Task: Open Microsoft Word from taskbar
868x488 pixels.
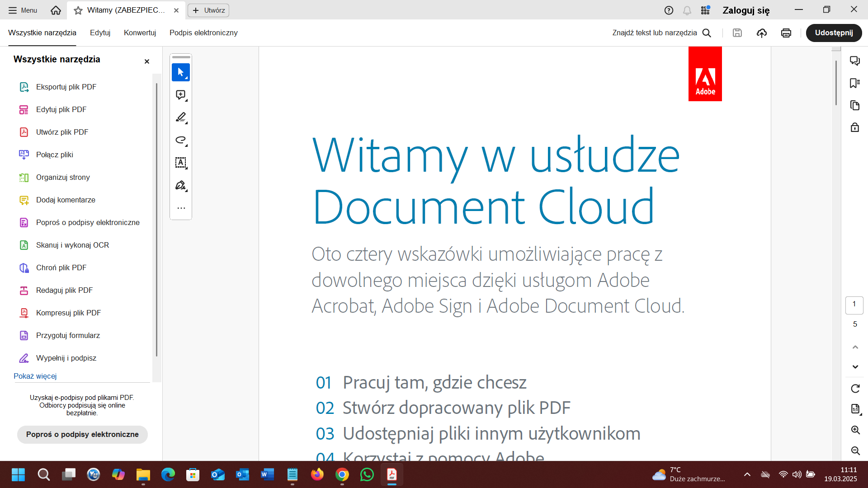Action: [267, 474]
